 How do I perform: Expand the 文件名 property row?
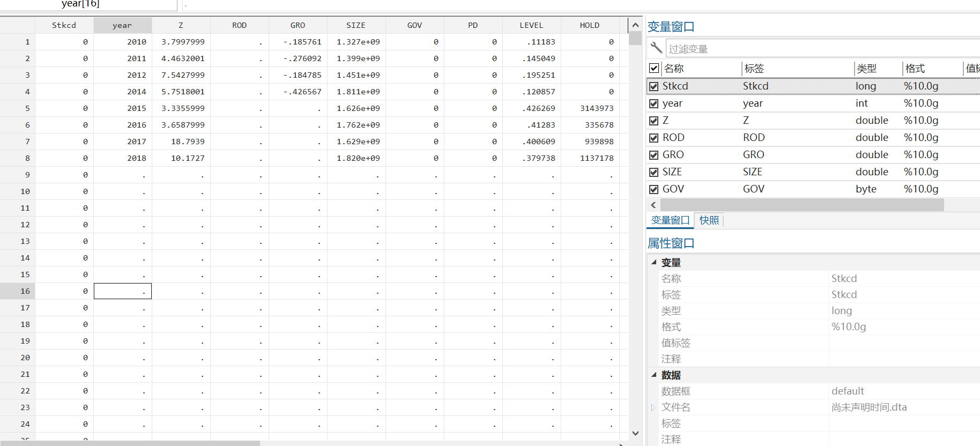tap(653, 407)
